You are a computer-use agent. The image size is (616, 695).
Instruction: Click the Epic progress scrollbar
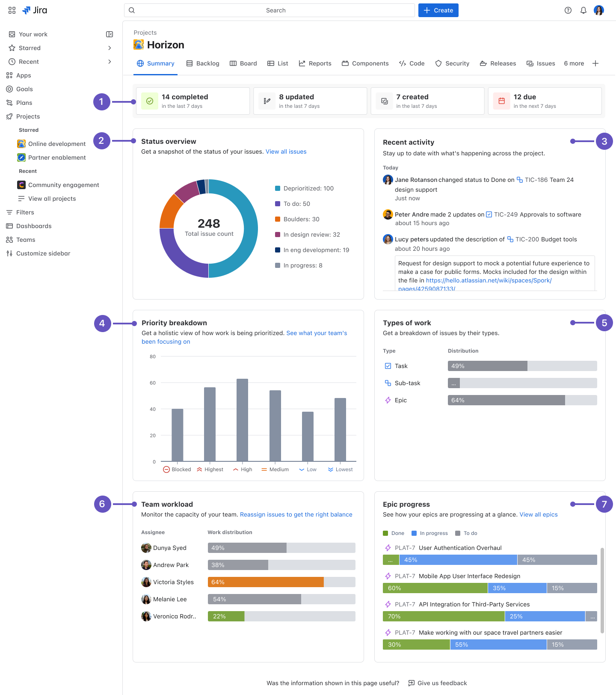point(602,591)
